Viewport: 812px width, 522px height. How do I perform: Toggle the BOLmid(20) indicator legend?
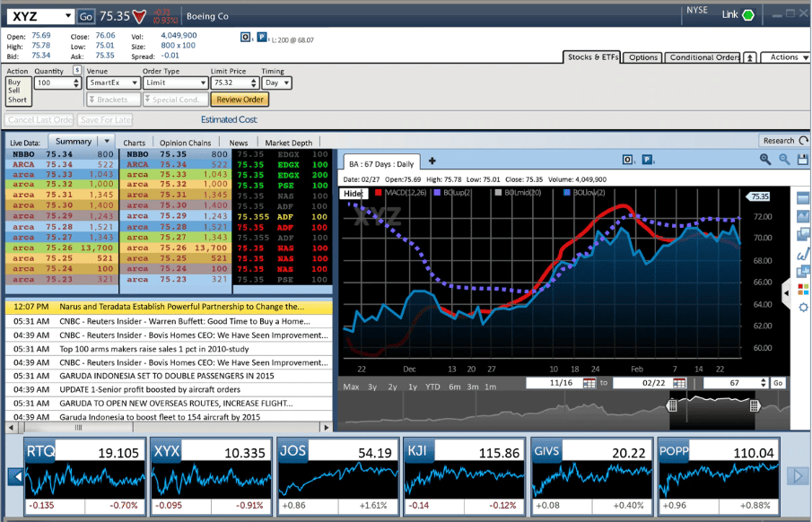518,193
